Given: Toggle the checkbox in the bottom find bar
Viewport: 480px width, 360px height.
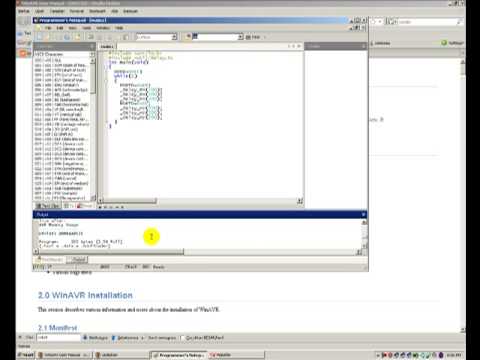Looking at the screenshot, I should click(182, 338).
